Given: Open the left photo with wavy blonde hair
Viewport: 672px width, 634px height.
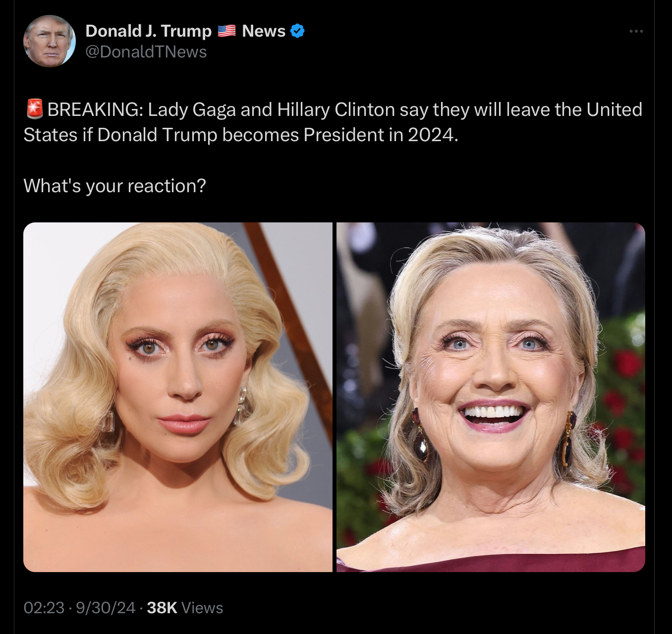Looking at the screenshot, I should [178, 397].
